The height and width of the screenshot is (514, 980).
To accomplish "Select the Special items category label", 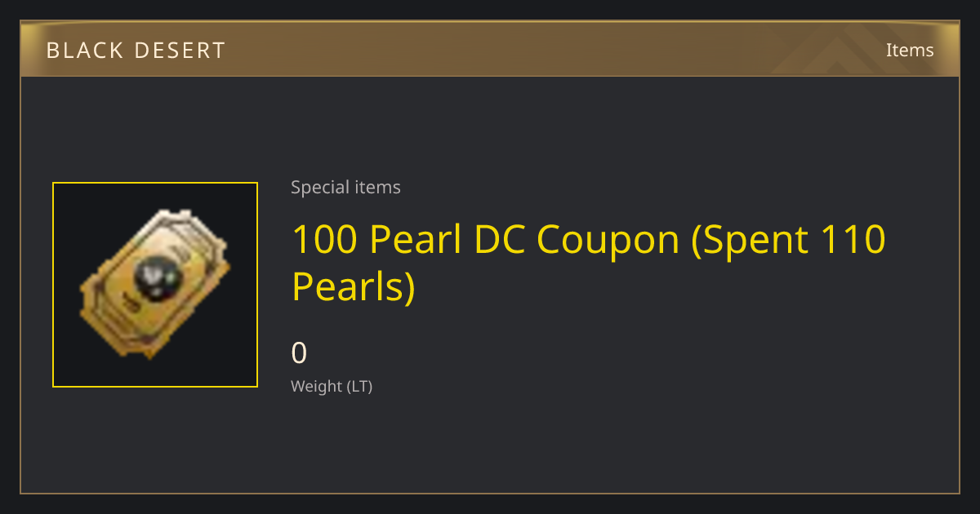I will click(x=345, y=188).
